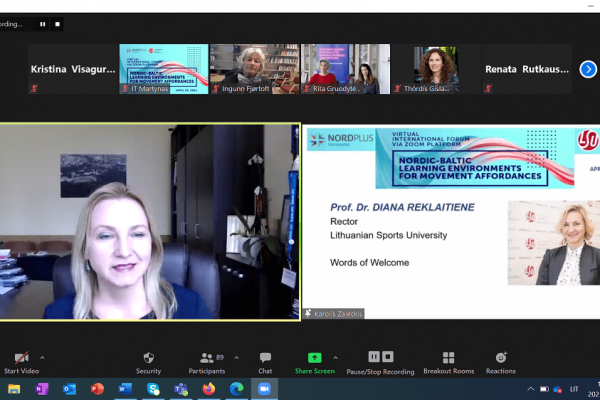
Task: Pause recording using top-left indicator button
Action: (42, 24)
